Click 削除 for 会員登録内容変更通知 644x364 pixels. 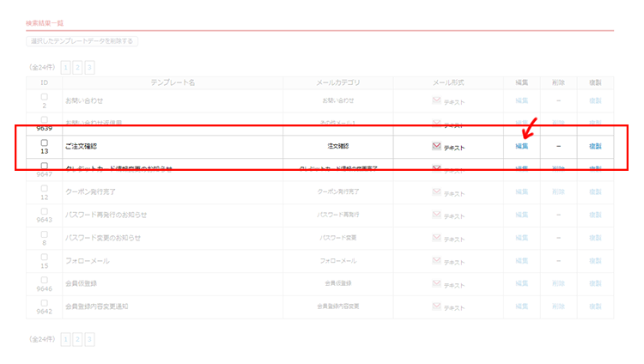point(558,306)
